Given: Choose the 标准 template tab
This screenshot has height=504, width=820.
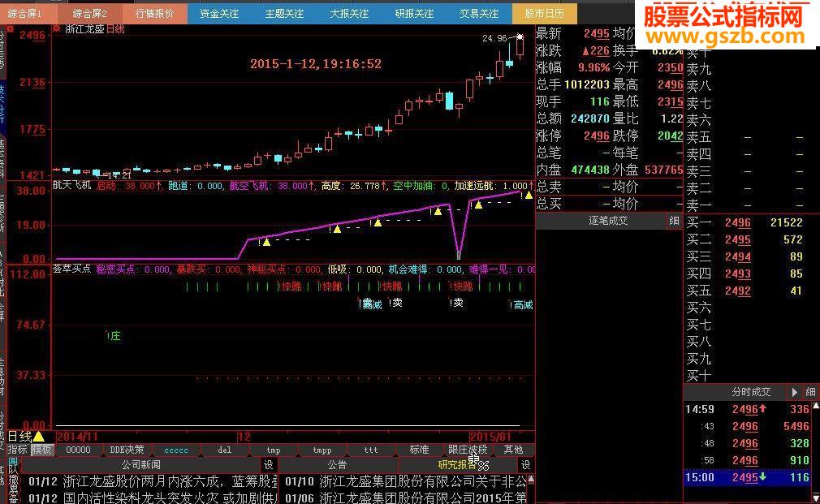Looking at the screenshot, I should click(x=420, y=450).
